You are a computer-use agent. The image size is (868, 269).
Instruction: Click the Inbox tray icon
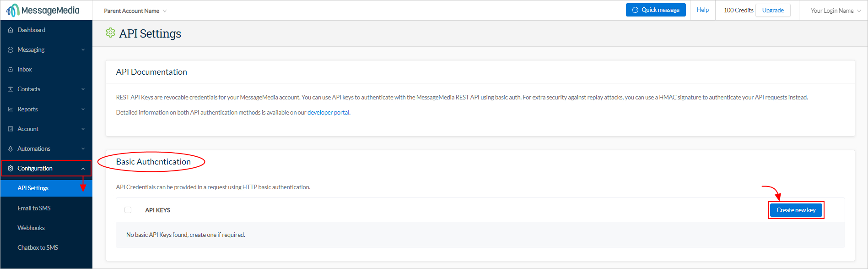click(x=11, y=69)
